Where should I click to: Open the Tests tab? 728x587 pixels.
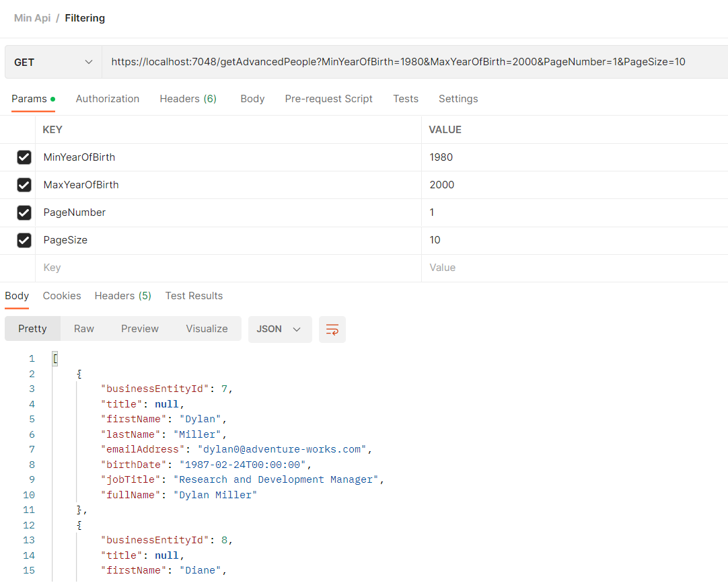point(406,99)
